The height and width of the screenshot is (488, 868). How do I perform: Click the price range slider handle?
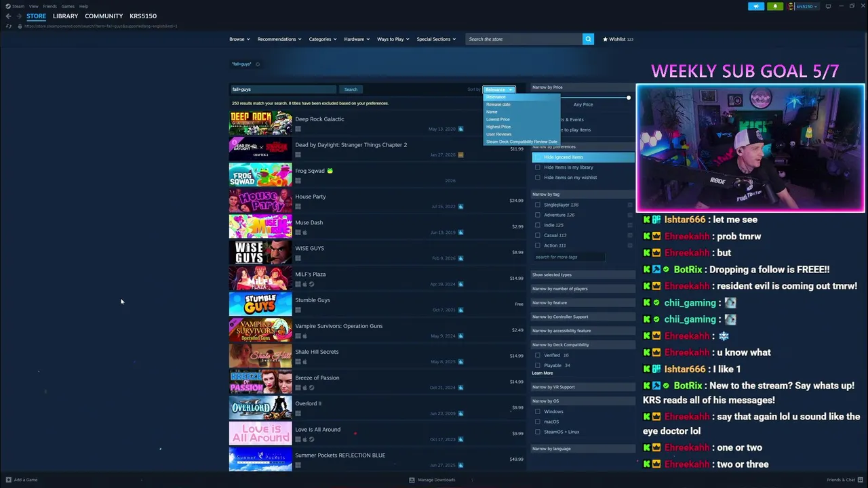tap(629, 98)
